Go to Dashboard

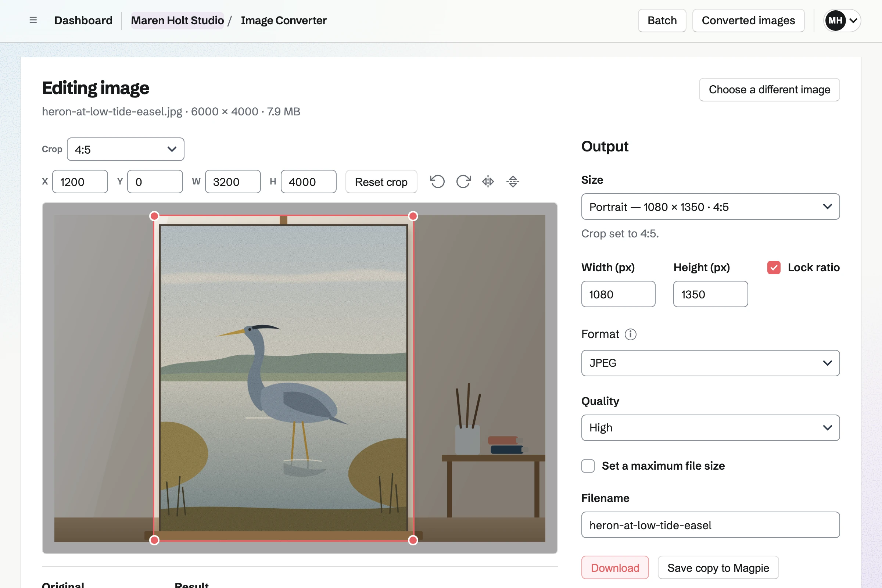click(x=83, y=20)
